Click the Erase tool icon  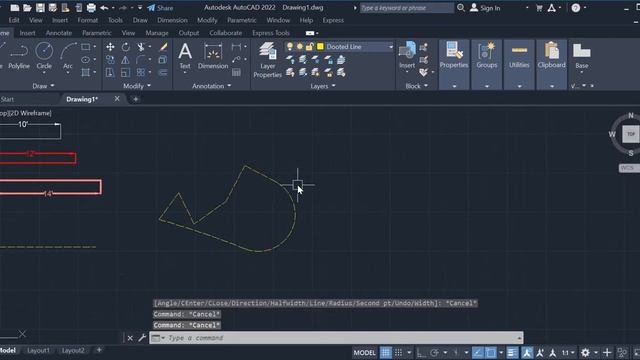click(163, 47)
